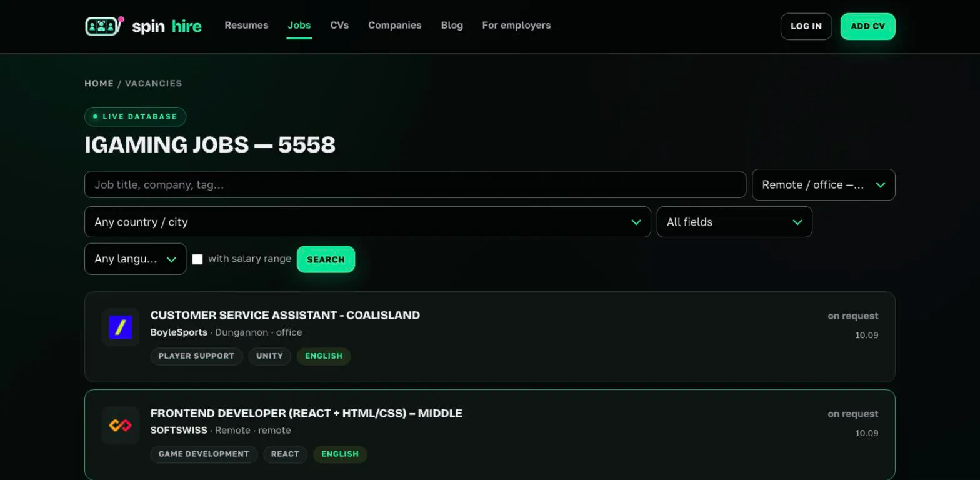Navigate to the Companies page
The height and width of the screenshot is (480, 980).
click(395, 26)
